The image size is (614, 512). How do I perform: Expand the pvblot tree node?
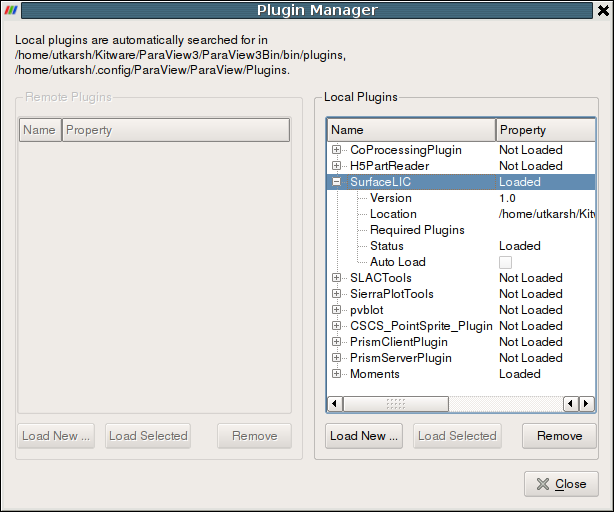click(336, 310)
